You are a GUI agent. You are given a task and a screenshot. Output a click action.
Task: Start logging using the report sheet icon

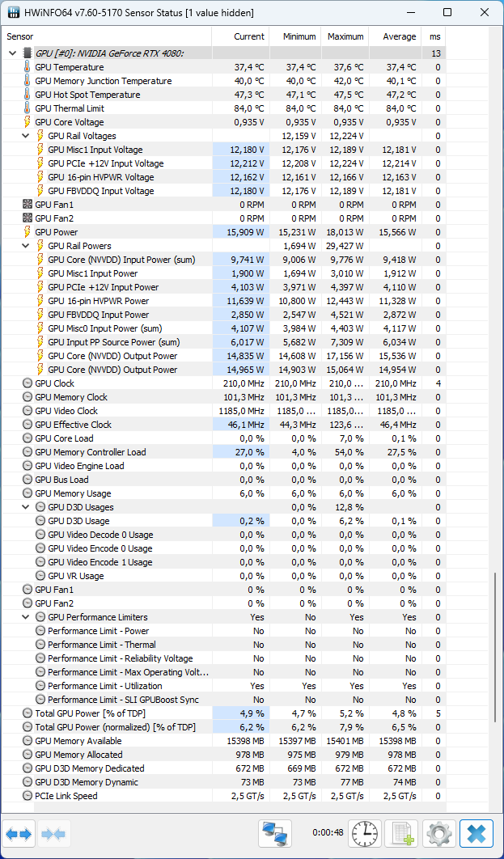click(402, 833)
